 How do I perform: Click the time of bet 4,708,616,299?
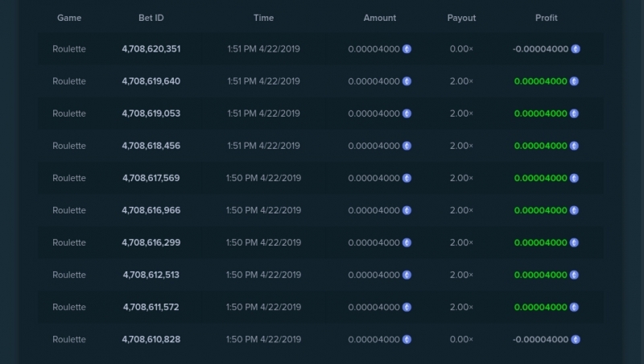coord(264,242)
